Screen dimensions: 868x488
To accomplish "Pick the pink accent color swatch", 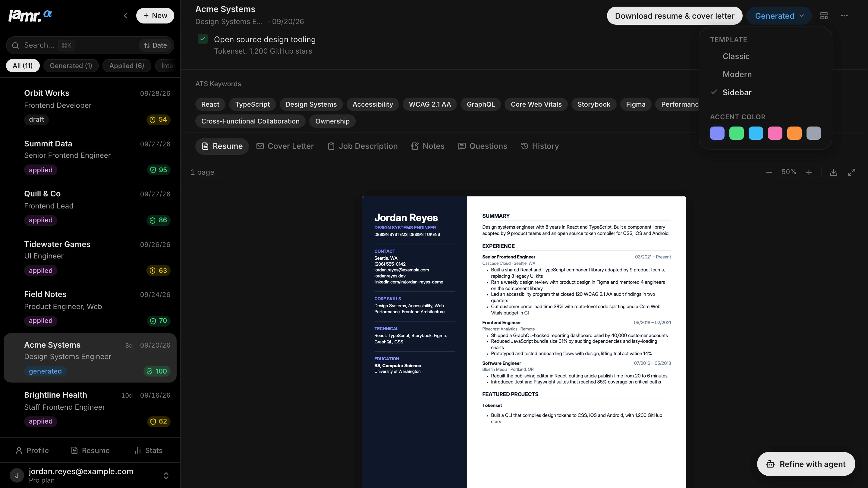I will point(775,133).
